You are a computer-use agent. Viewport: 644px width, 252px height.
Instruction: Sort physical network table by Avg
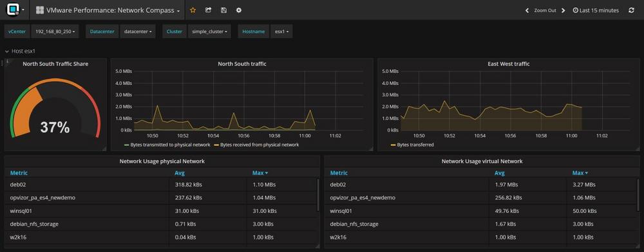(180, 173)
